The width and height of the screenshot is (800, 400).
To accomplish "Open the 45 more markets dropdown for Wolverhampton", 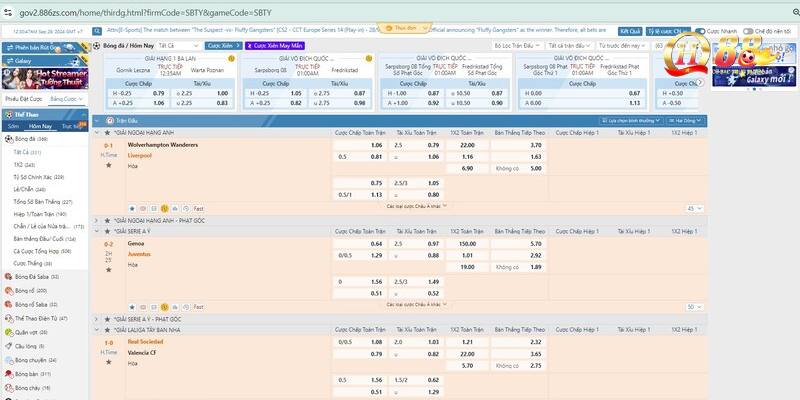I will point(695,208).
